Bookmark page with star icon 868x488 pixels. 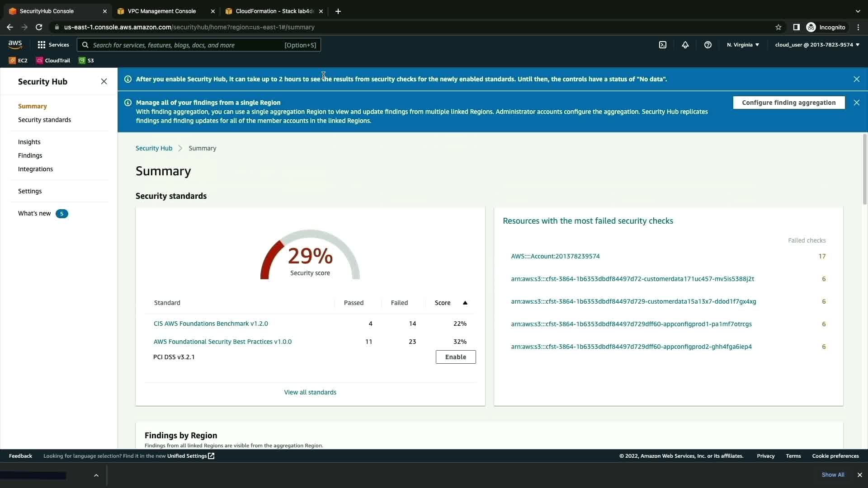pos(778,27)
